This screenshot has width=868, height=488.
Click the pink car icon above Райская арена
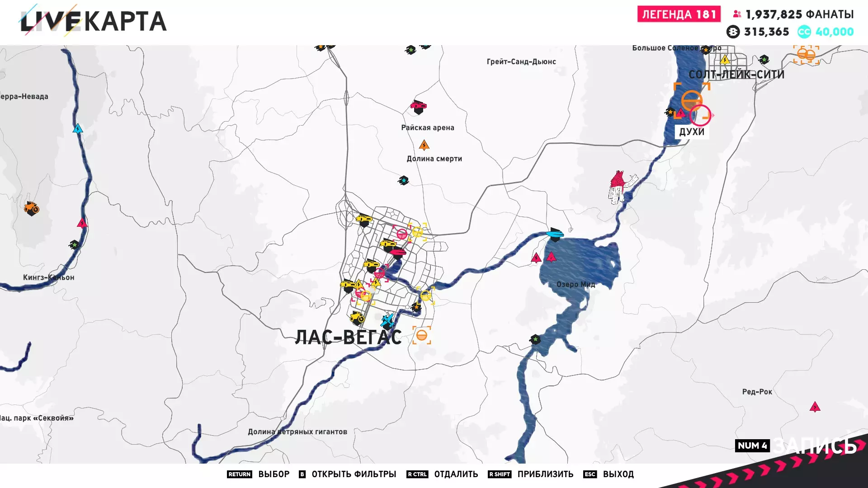point(419,107)
